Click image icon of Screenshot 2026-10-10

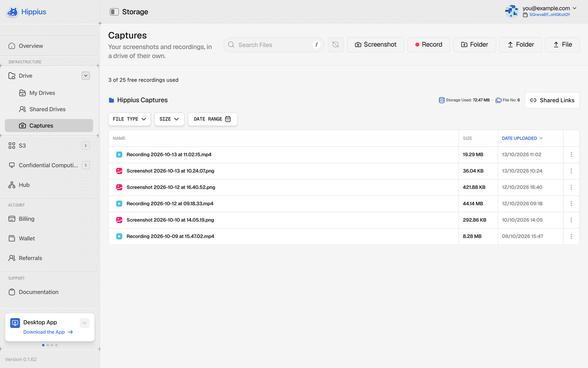[119, 220]
